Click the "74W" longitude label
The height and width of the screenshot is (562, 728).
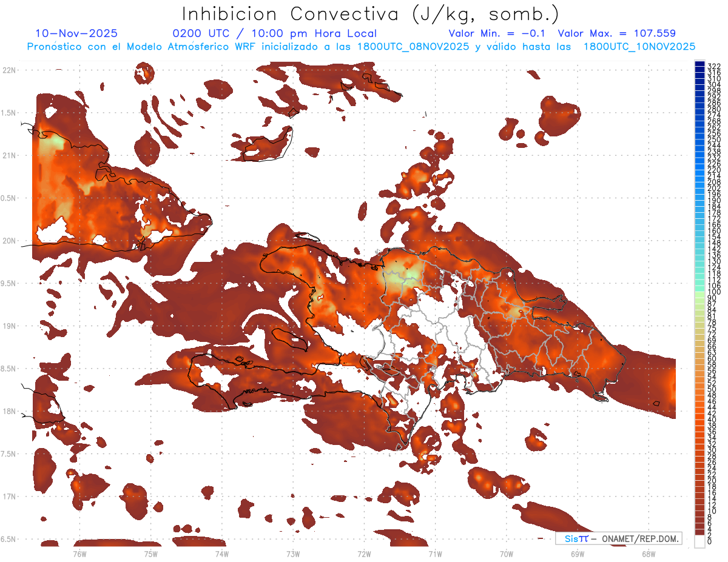(x=222, y=554)
